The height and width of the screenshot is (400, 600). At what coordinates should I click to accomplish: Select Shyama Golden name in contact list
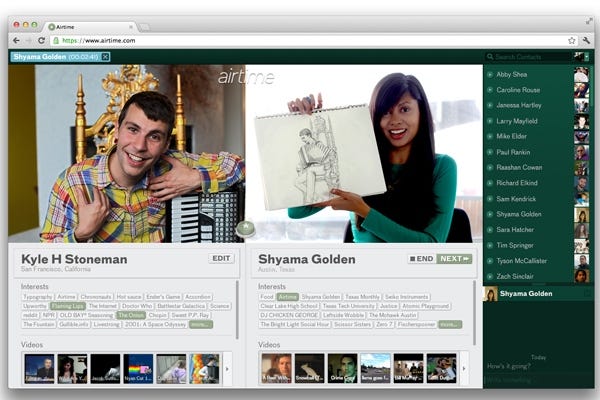pyautogui.click(x=519, y=214)
